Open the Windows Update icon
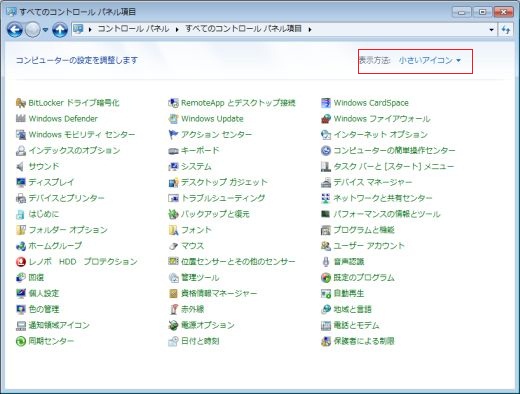The height and width of the screenshot is (394, 520). (173, 119)
